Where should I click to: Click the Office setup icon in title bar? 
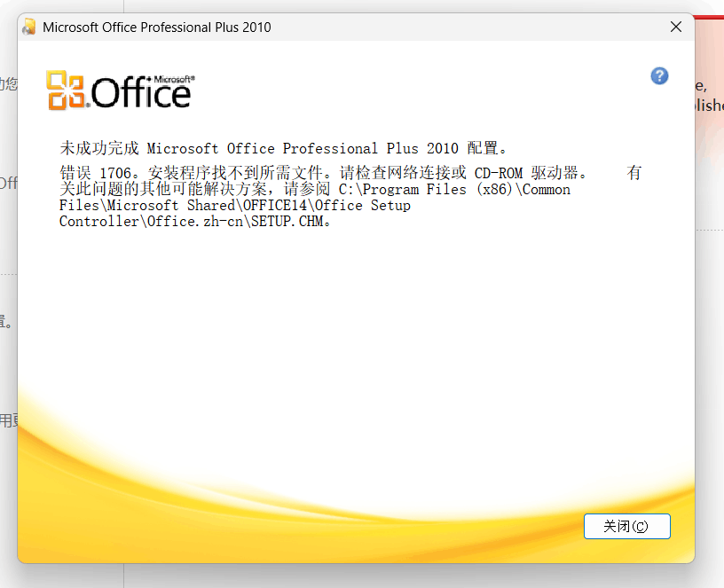point(29,27)
